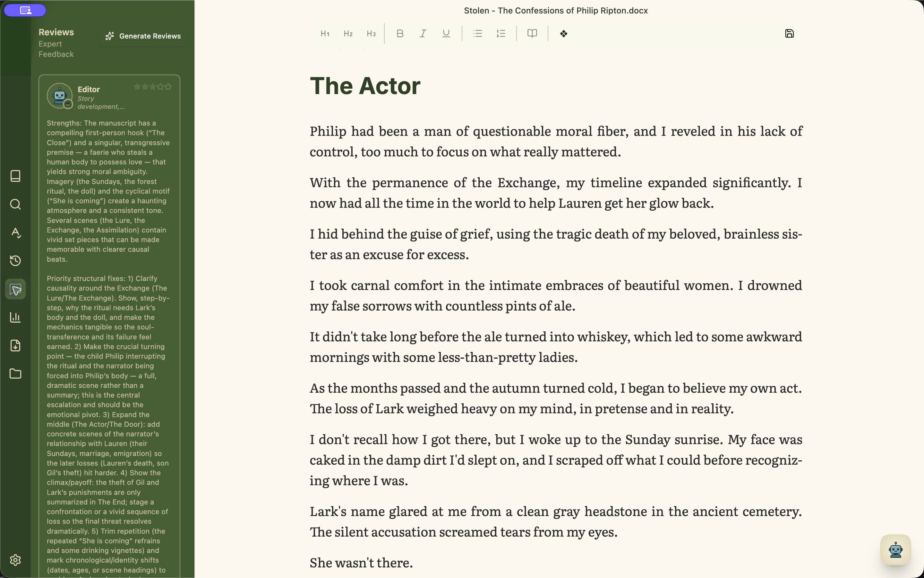Apply Heading 3 format

(371, 34)
